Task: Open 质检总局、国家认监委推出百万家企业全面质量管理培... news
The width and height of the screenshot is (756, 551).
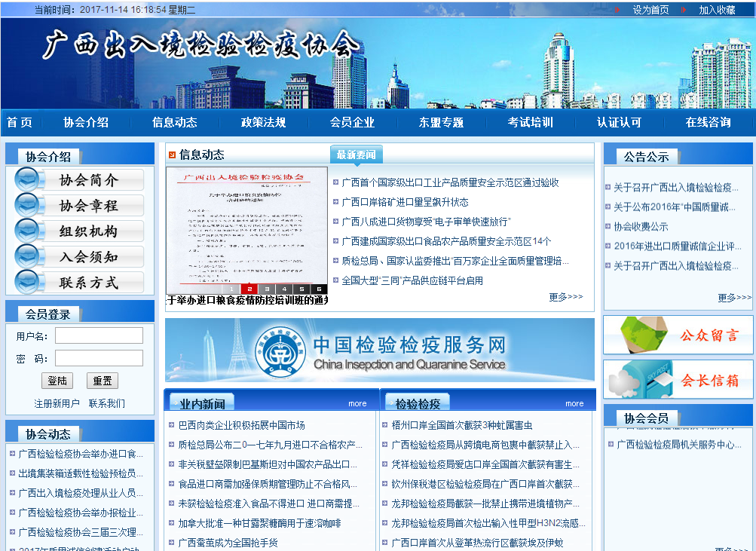Action: click(455, 261)
